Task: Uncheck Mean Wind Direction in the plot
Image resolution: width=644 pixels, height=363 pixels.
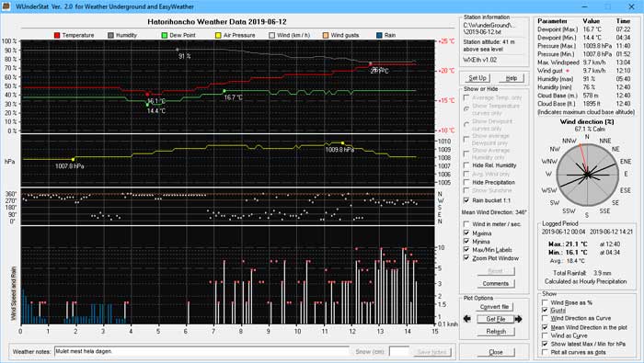Action: pyautogui.click(x=545, y=327)
